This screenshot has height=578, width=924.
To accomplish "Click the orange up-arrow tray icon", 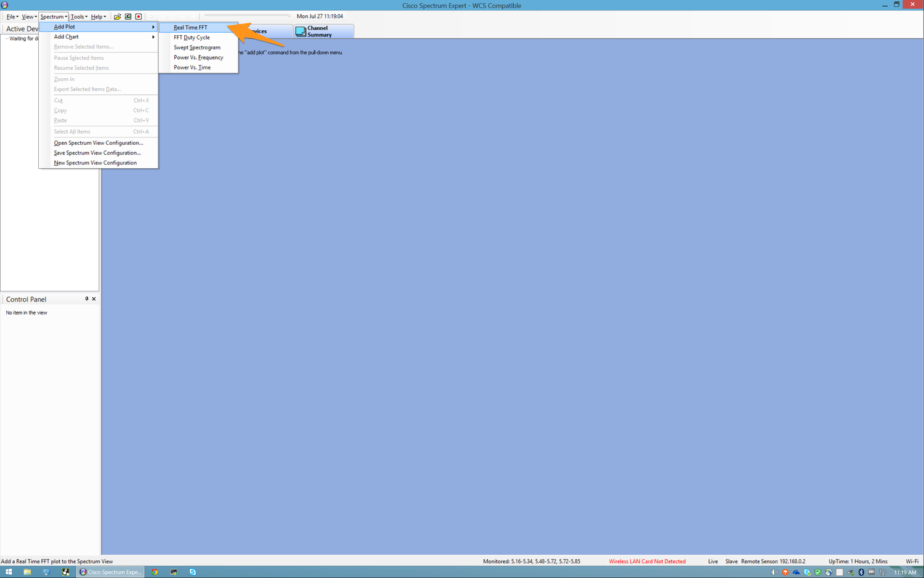I will tap(785, 572).
